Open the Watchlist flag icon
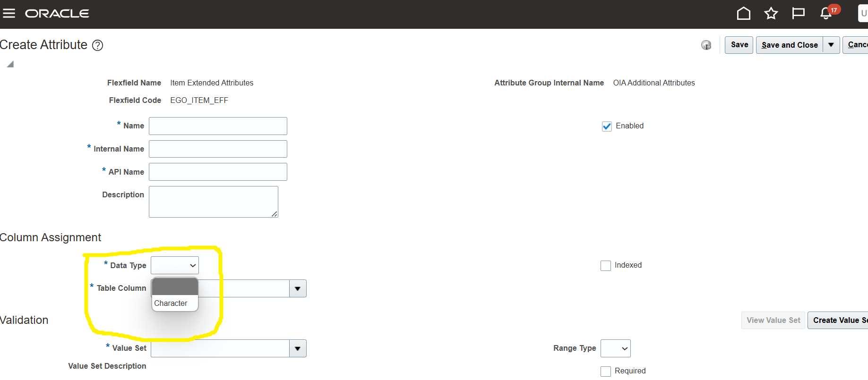 point(799,13)
